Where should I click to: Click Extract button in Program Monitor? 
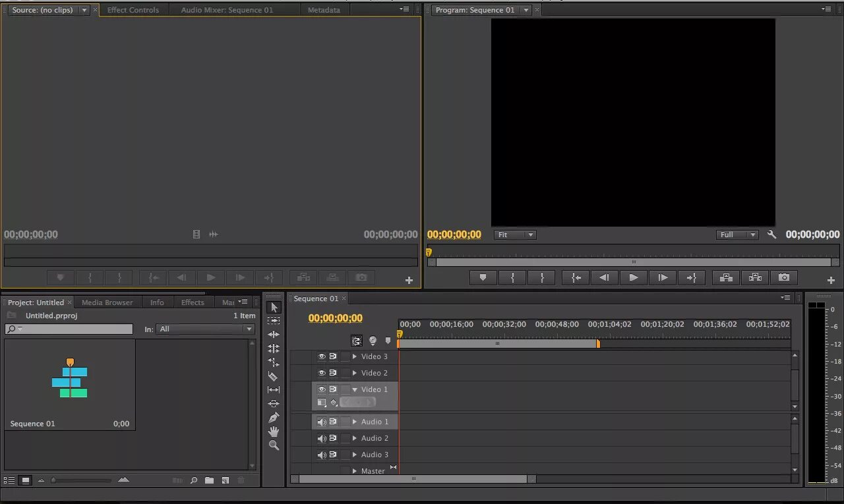(x=755, y=278)
